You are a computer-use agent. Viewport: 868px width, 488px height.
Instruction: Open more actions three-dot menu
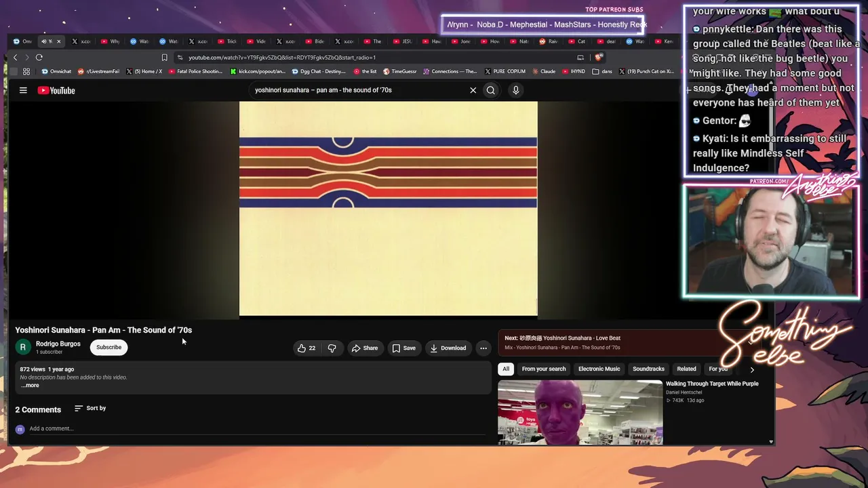point(484,348)
